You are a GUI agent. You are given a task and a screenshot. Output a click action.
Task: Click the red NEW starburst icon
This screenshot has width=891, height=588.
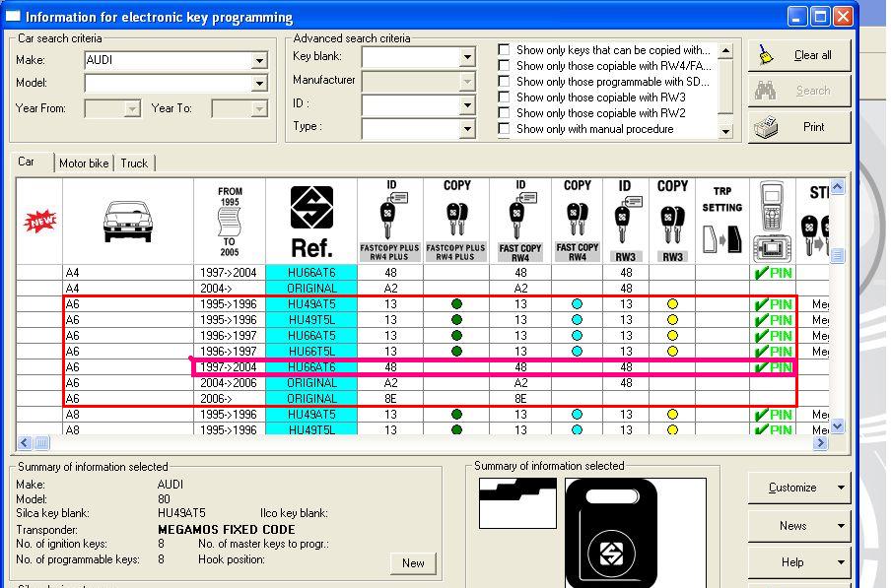[39, 222]
